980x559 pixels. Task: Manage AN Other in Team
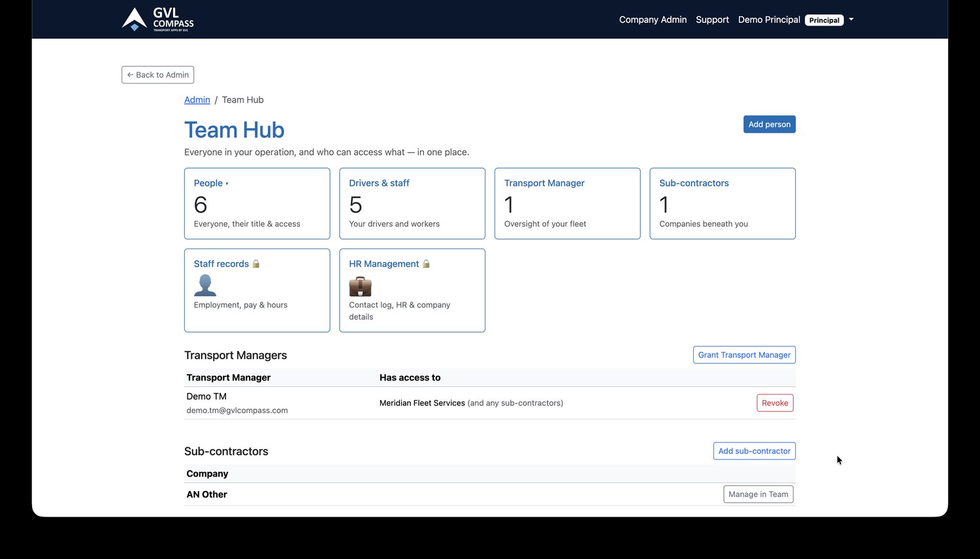point(759,494)
